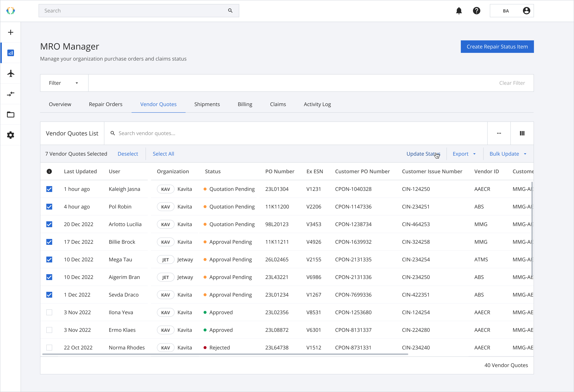Uncheck the Mega Tau row checkbox

pos(49,259)
